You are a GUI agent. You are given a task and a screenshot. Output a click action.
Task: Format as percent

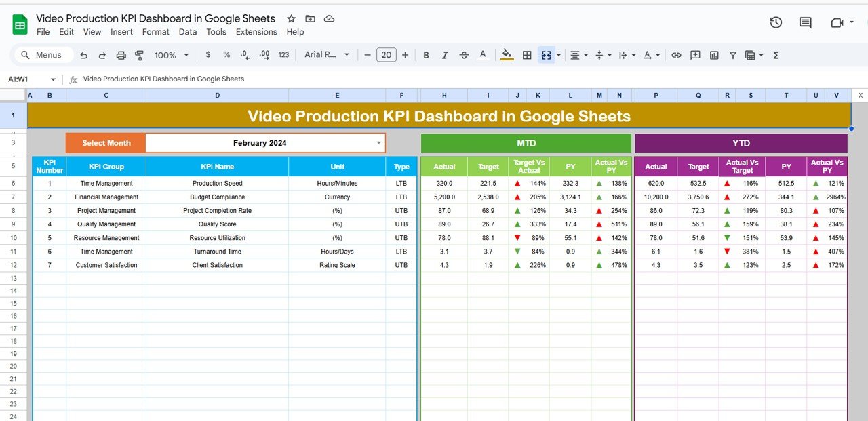(x=226, y=55)
